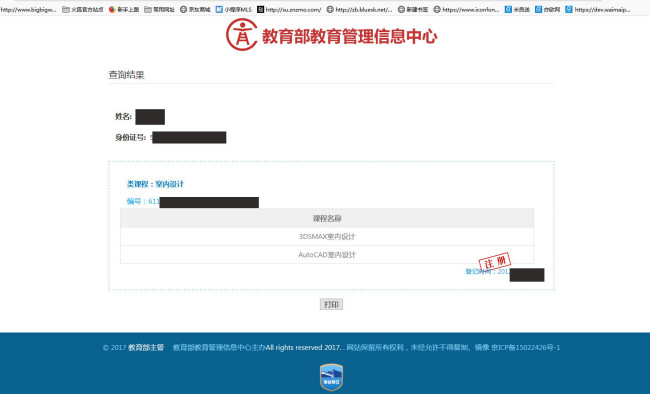The height and width of the screenshot is (394, 650).
Task: Click the red 注册 stamp
Action: (495, 262)
